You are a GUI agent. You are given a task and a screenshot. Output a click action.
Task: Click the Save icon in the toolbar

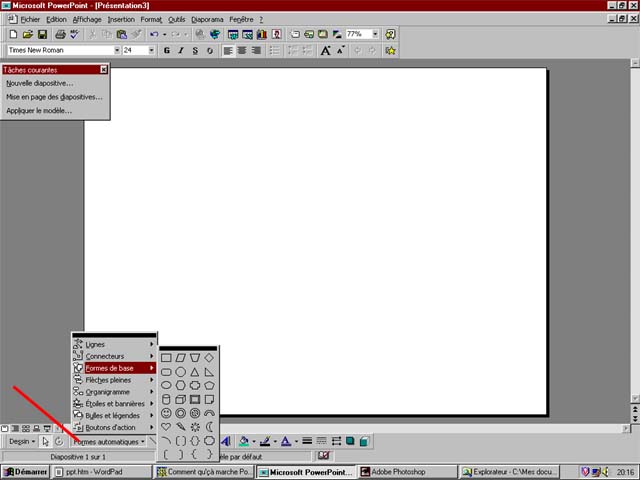[x=41, y=34]
